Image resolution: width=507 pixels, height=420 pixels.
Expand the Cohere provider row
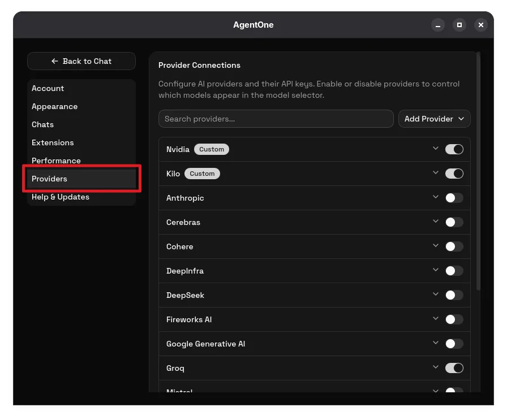[436, 246]
